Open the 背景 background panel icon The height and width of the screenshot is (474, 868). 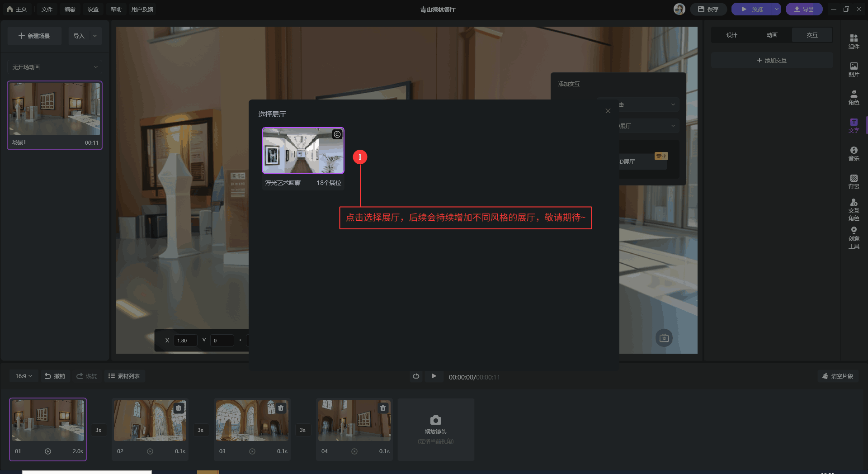click(854, 181)
